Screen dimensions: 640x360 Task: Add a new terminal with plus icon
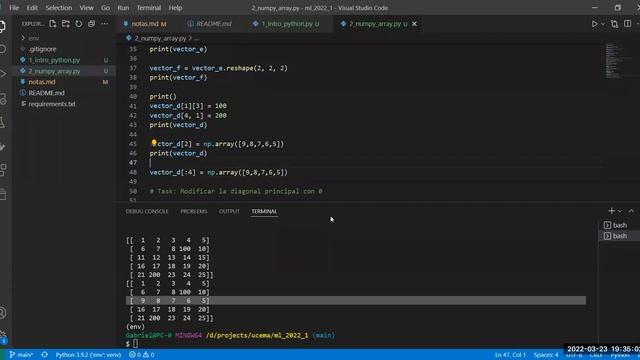coord(611,211)
